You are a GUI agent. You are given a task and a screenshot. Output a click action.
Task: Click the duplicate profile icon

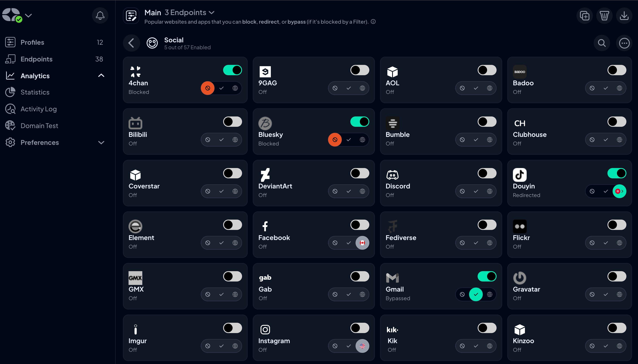(584, 16)
